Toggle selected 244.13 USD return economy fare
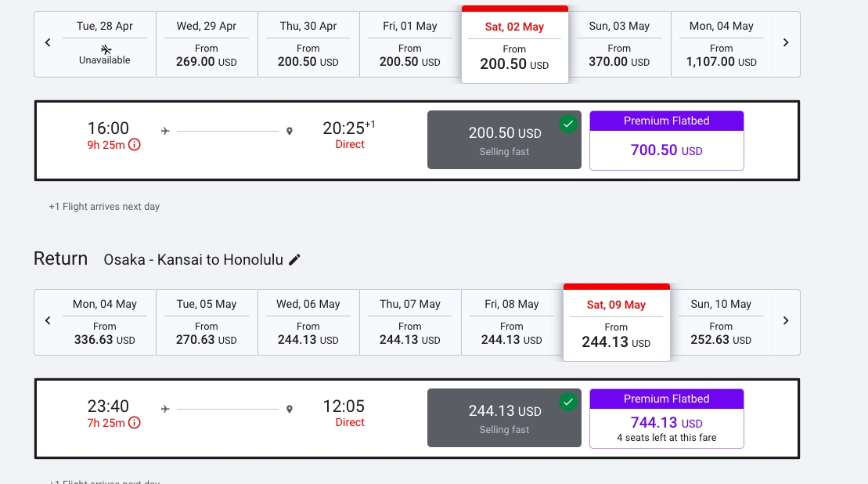This screenshot has height=484, width=868. point(504,418)
